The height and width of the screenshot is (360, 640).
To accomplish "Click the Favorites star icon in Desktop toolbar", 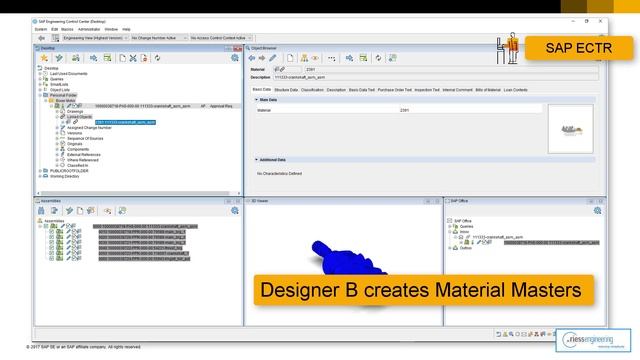I will 44,58.
